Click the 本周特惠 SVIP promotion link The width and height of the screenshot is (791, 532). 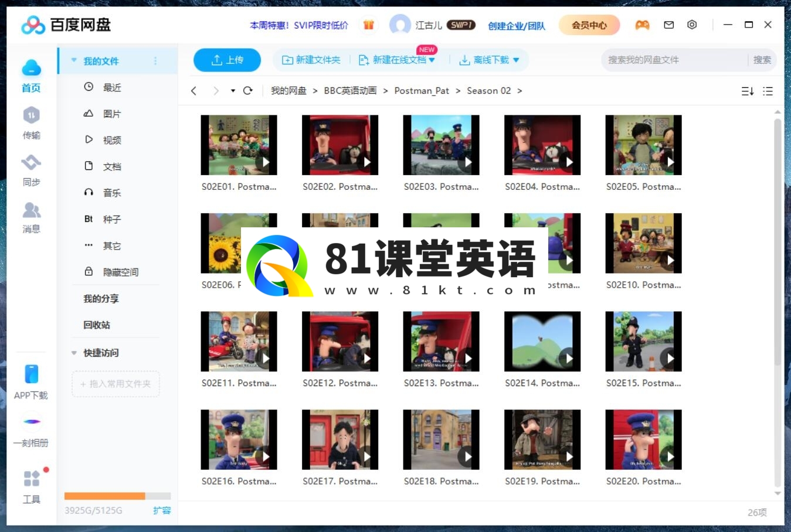[x=299, y=25]
